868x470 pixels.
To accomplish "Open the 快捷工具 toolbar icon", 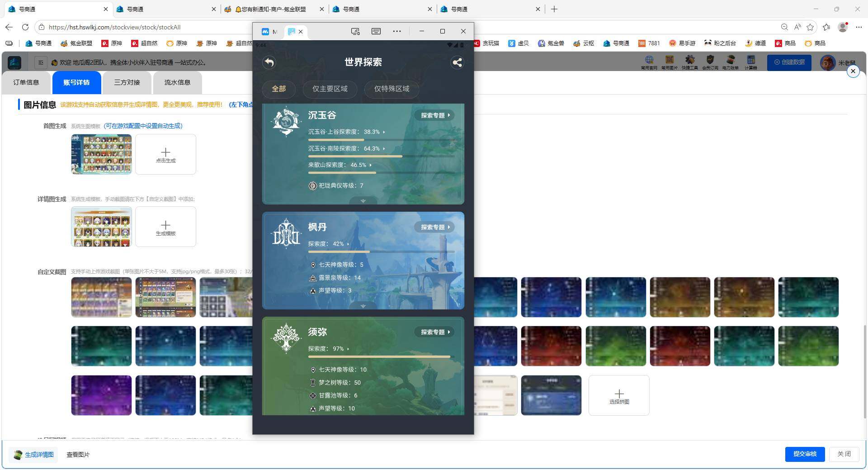I will point(690,62).
